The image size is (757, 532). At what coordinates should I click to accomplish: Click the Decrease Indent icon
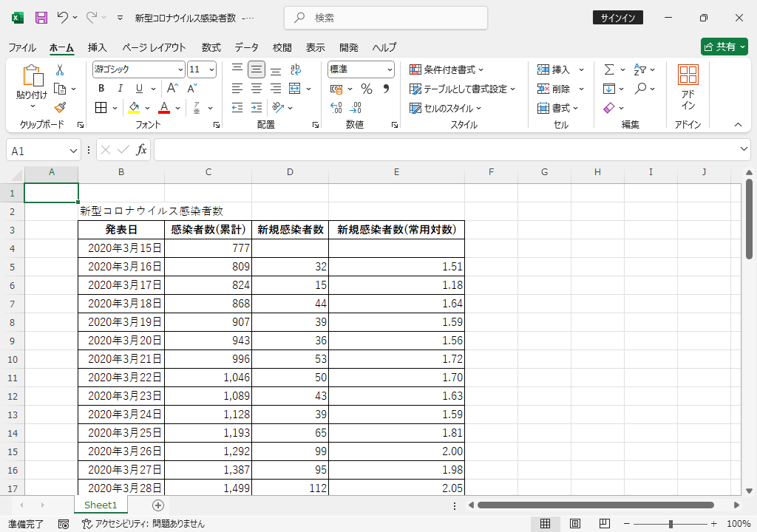(x=237, y=108)
